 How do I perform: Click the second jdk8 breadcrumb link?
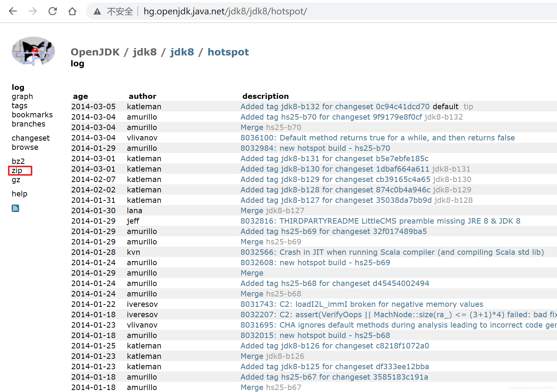pyautogui.click(x=182, y=52)
